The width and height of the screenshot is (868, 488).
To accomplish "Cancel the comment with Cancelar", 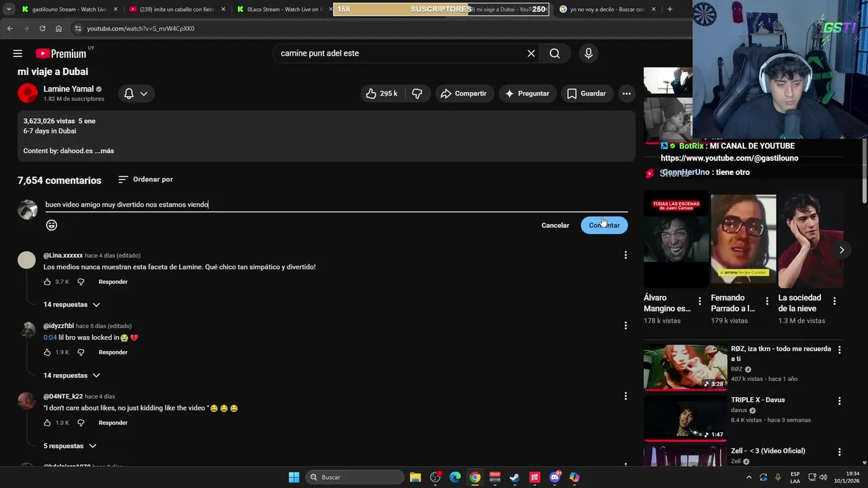I will click(555, 225).
